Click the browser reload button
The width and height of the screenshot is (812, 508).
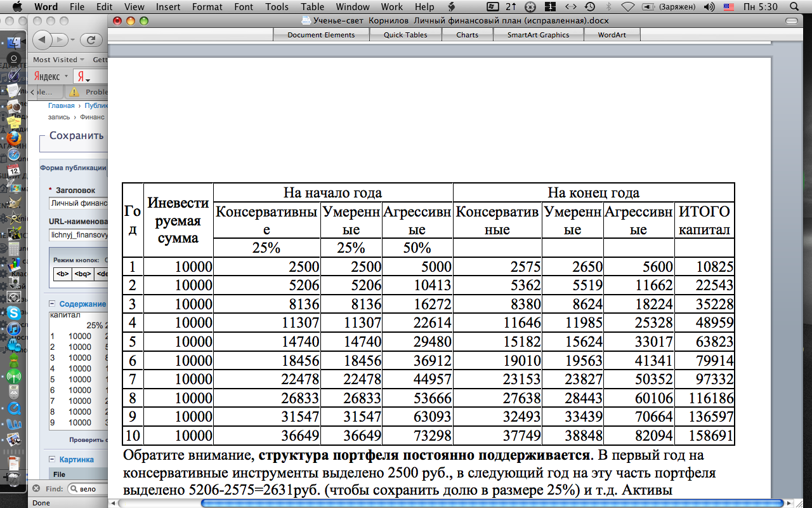click(x=91, y=39)
